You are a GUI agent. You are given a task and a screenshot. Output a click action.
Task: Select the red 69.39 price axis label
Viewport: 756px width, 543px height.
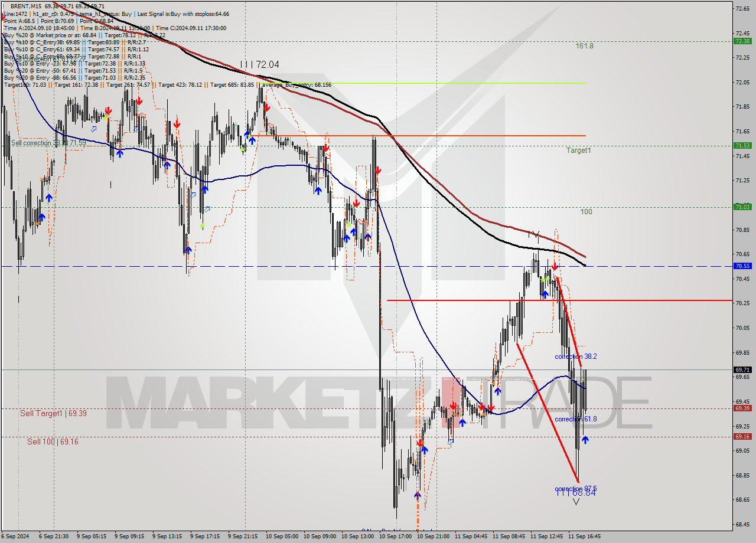click(x=742, y=408)
